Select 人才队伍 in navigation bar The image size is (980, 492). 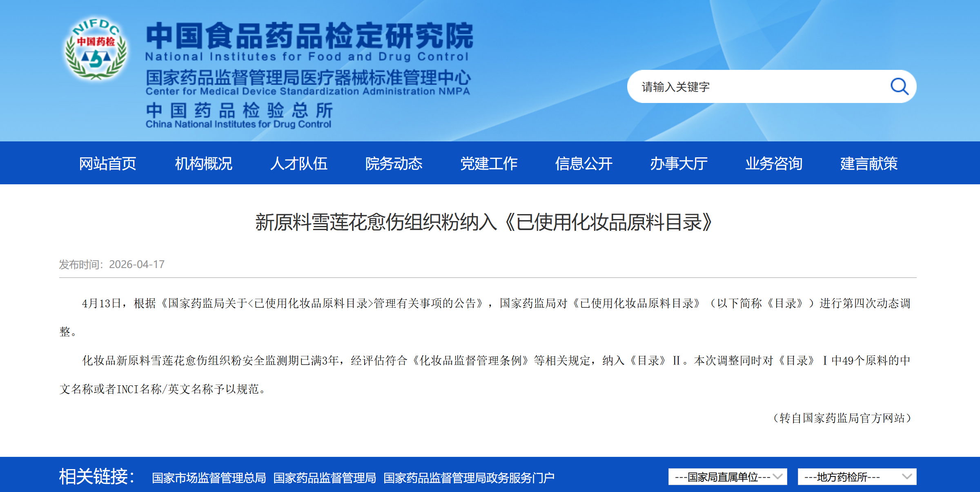click(298, 163)
